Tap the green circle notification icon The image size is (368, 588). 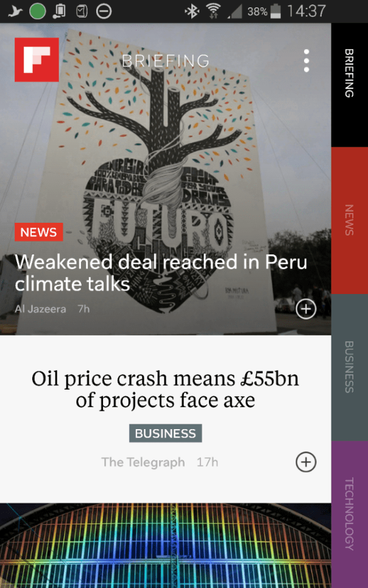(x=38, y=11)
